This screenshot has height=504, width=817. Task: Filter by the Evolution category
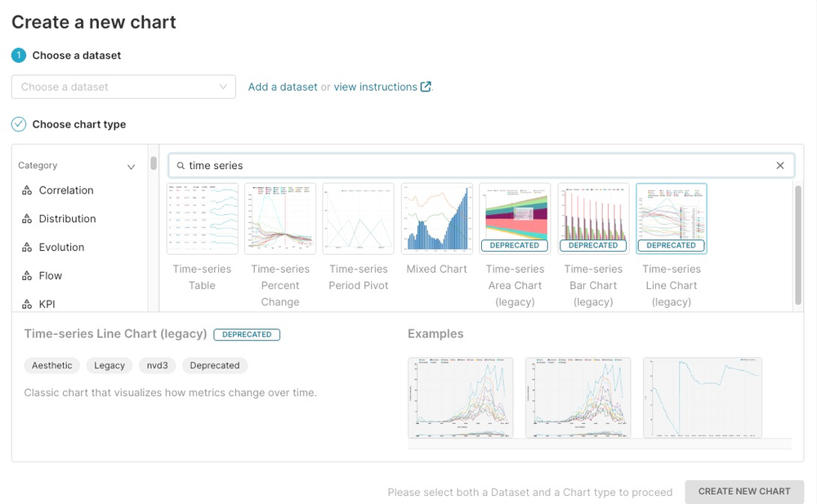click(61, 248)
